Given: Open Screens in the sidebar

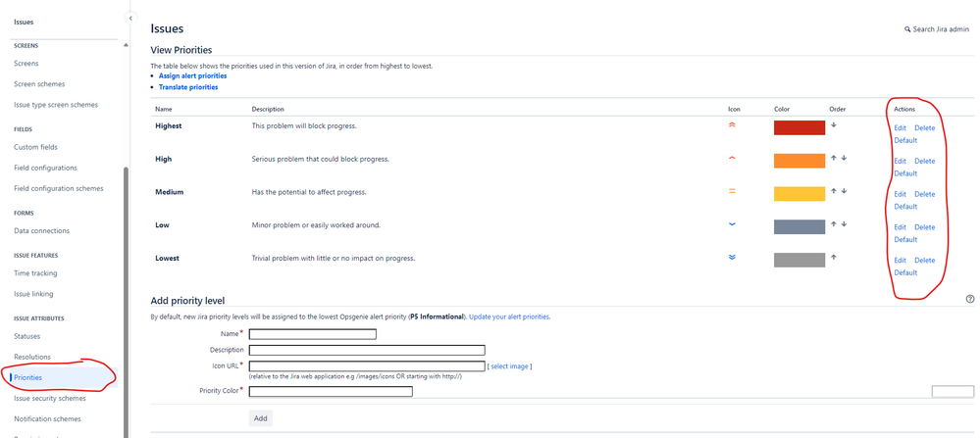Looking at the screenshot, I should 26,63.
